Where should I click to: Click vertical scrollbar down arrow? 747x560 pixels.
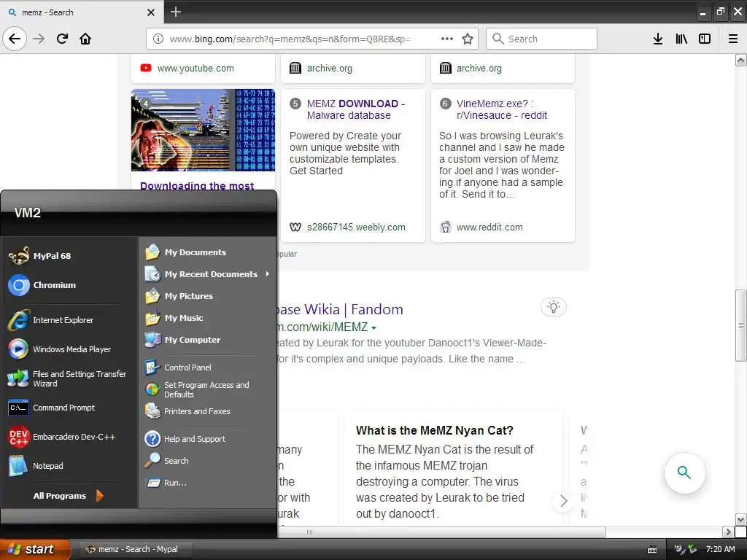click(x=740, y=519)
